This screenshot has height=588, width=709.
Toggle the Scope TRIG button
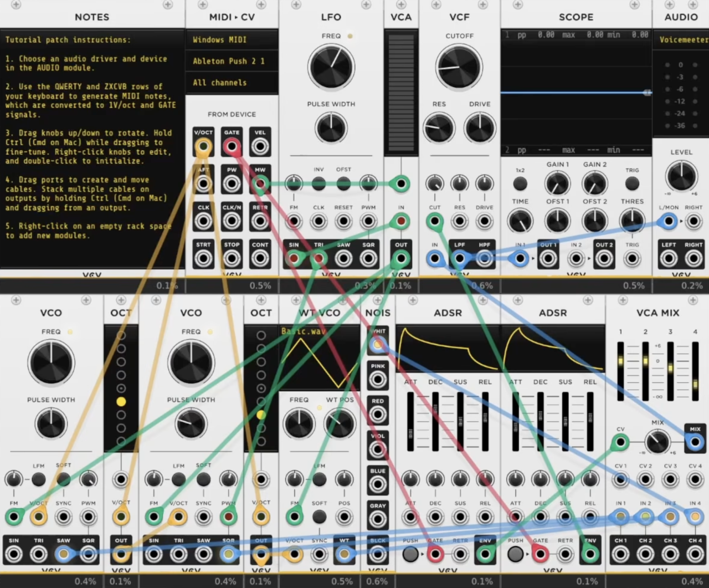click(x=632, y=183)
